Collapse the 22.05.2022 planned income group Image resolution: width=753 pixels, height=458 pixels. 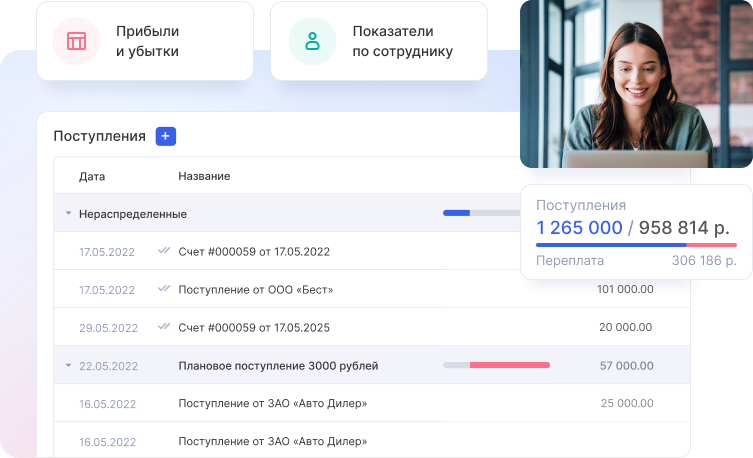pyautogui.click(x=68, y=366)
